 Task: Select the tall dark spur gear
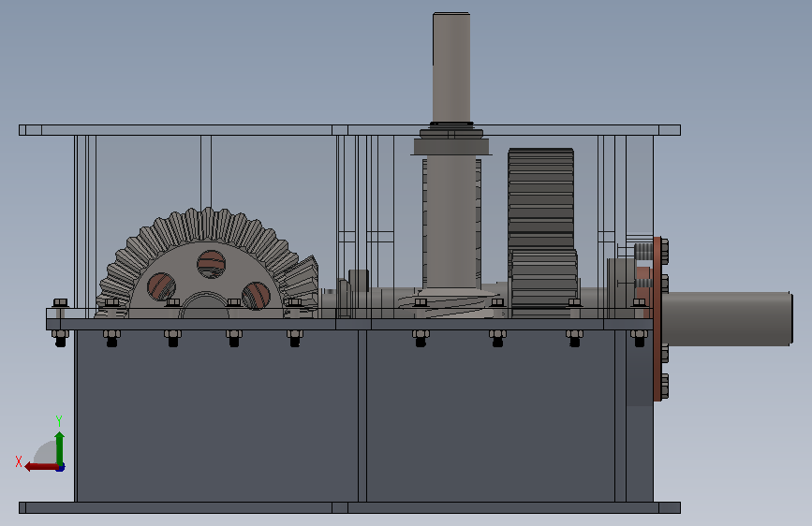(540, 199)
